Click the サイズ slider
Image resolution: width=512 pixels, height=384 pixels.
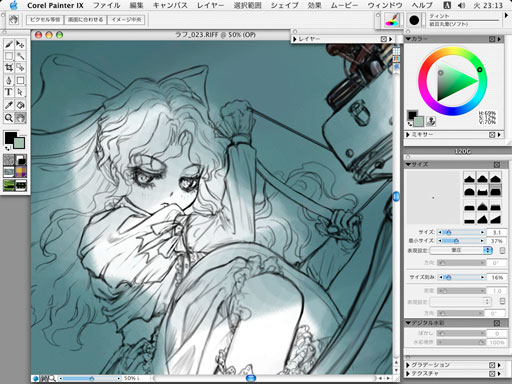[x=461, y=232]
